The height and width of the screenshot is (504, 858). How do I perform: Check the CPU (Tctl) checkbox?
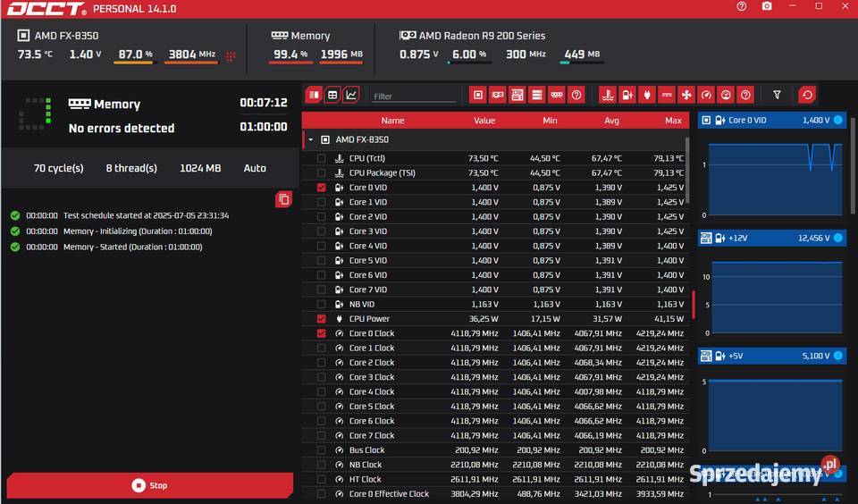321,158
